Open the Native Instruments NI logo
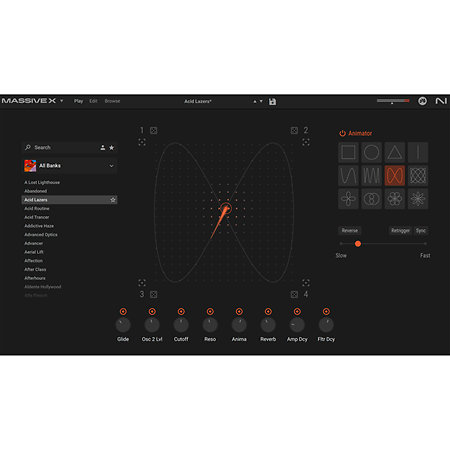 (441, 101)
